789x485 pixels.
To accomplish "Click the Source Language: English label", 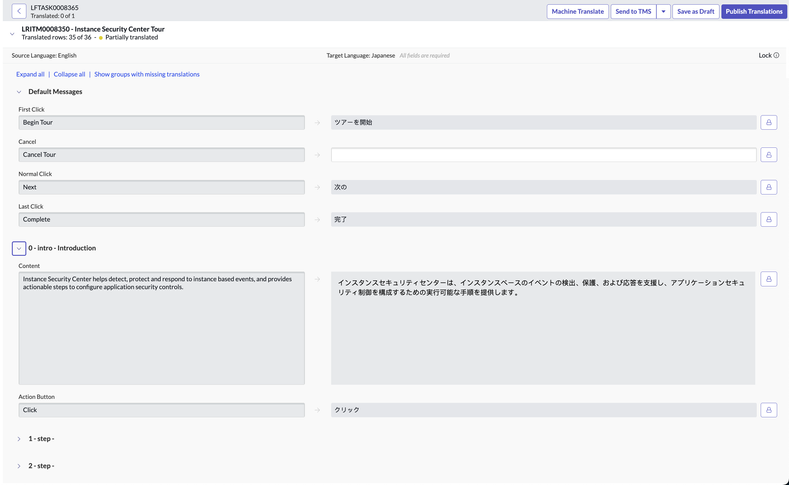I will pos(44,55).
